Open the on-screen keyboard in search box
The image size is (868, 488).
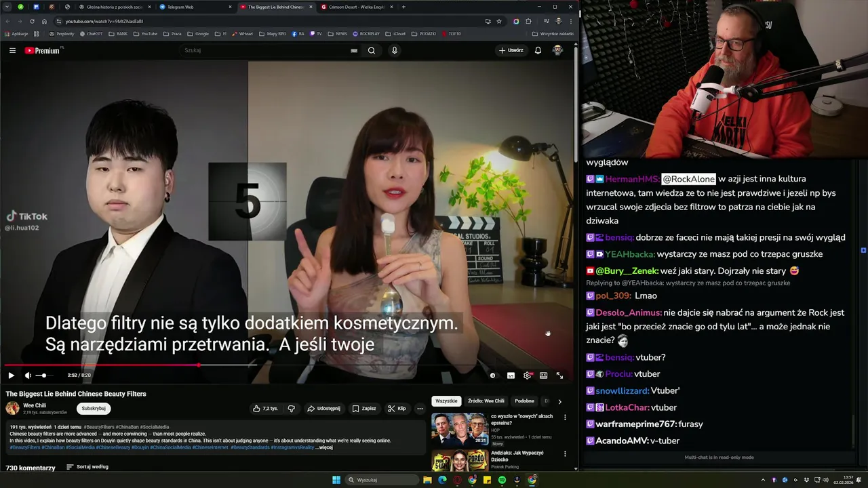pyautogui.click(x=354, y=50)
